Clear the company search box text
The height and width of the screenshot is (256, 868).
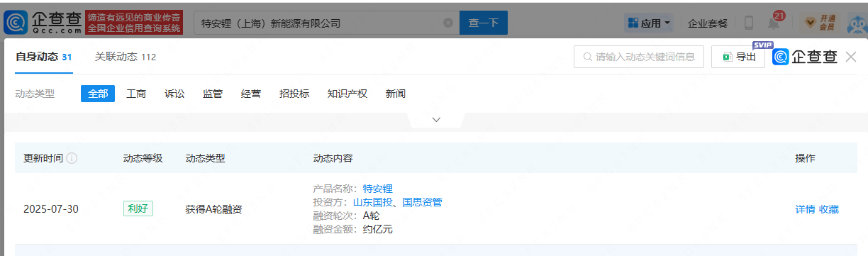448,23
